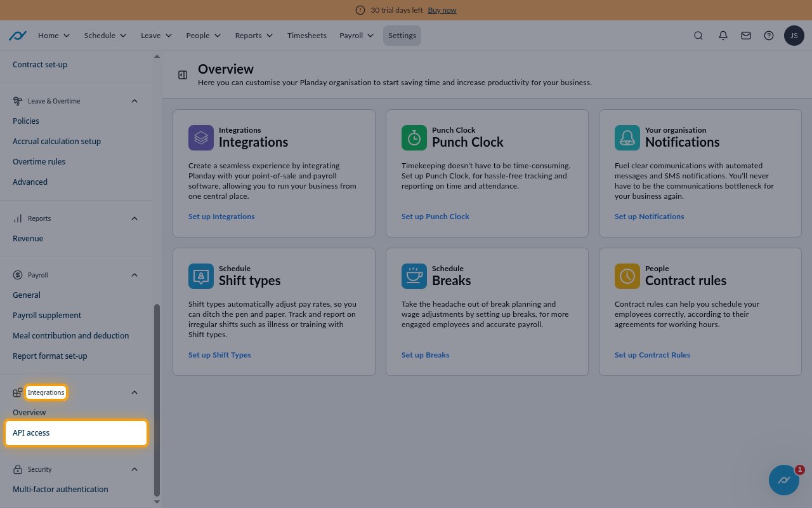Viewport: 812px width, 508px height.
Task: Click the Integrations card stack icon
Action: [201, 138]
